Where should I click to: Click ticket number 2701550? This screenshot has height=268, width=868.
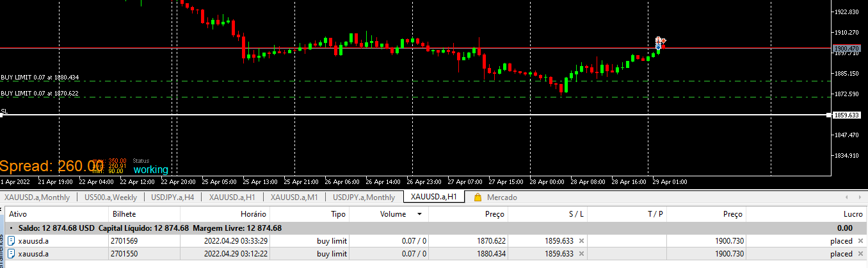tap(125, 254)
